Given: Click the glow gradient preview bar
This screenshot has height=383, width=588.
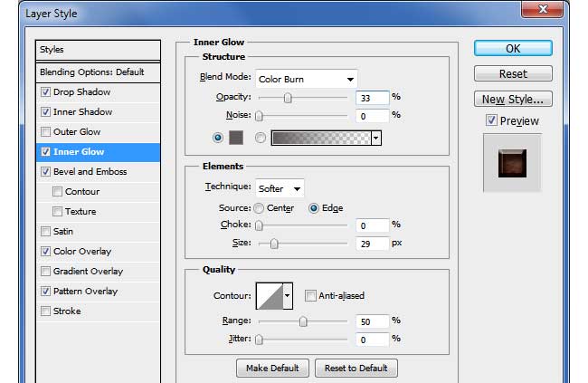Looking at the screenshot, I should [321, 138].
